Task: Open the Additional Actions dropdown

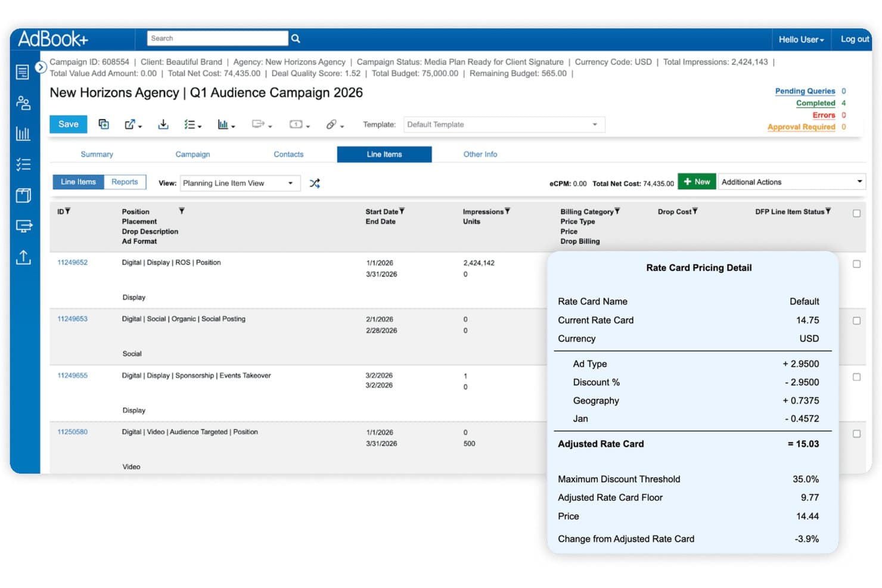Action: coord(792,182)
